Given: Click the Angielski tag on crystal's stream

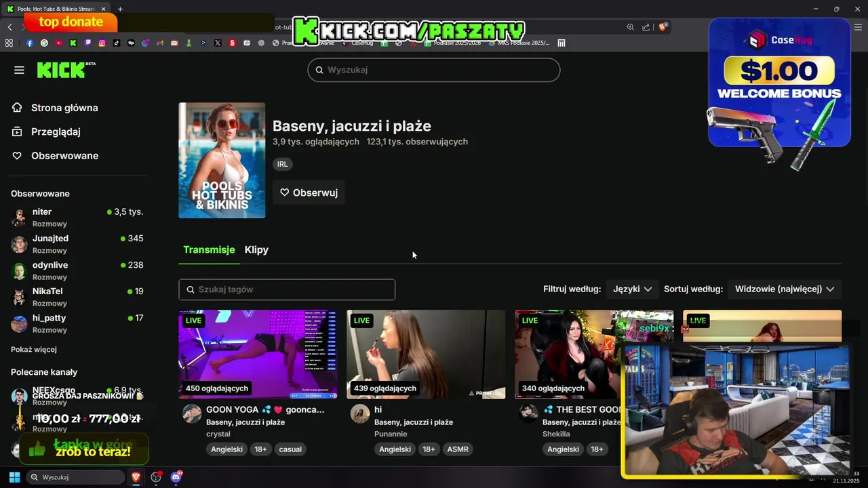Looking at the screenshot, I should click(x=226, y=449).
